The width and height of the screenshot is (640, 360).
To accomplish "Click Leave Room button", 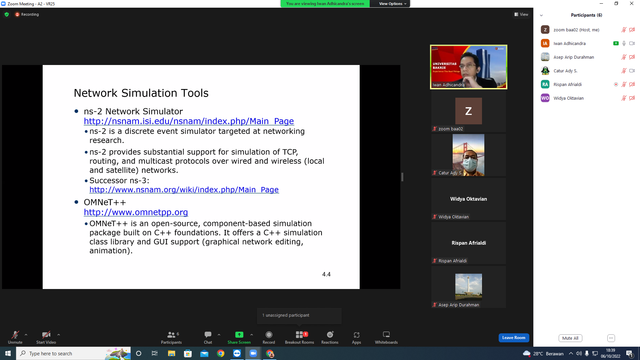I will click(x=513, y=338).
